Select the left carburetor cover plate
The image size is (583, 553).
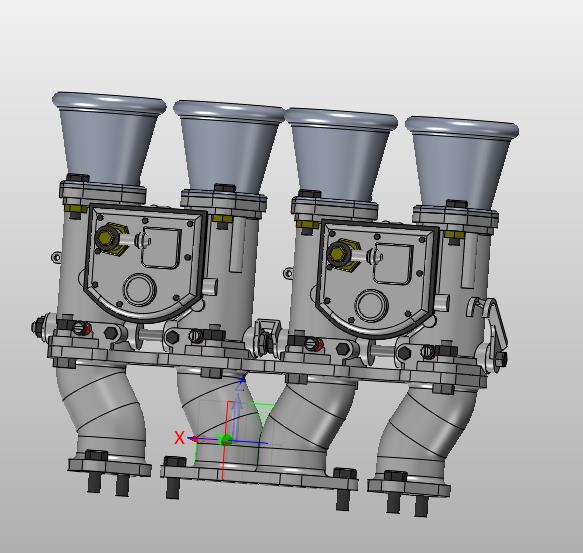145,262
